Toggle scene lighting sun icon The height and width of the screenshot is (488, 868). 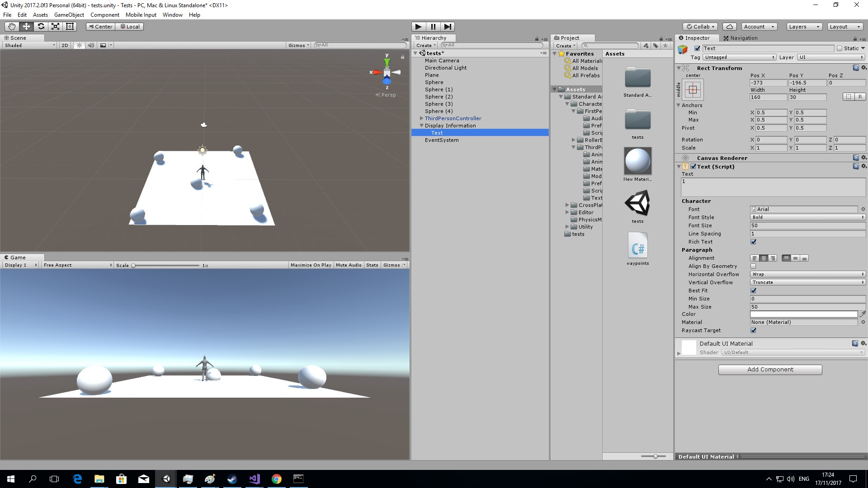pyautogui.click(x=80, y=45)
